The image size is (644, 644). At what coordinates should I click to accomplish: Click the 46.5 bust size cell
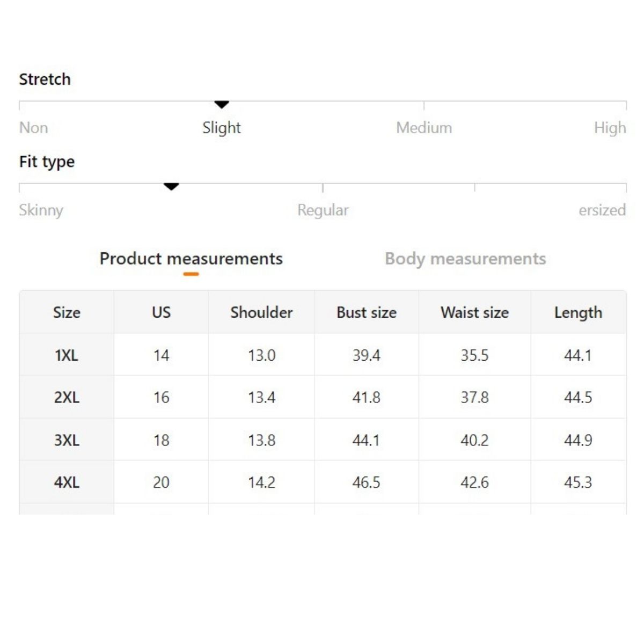tap(366, 482)
